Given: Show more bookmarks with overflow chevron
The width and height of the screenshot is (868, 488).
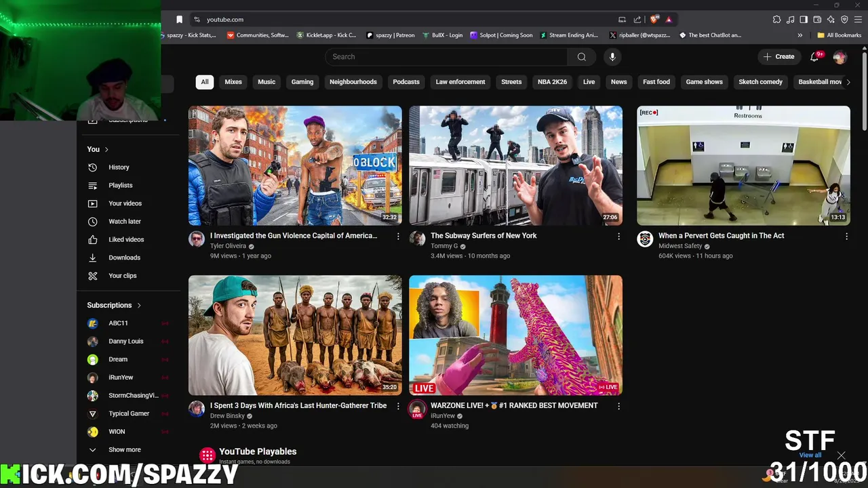Looking at the screenshot, I should point(800,35).
